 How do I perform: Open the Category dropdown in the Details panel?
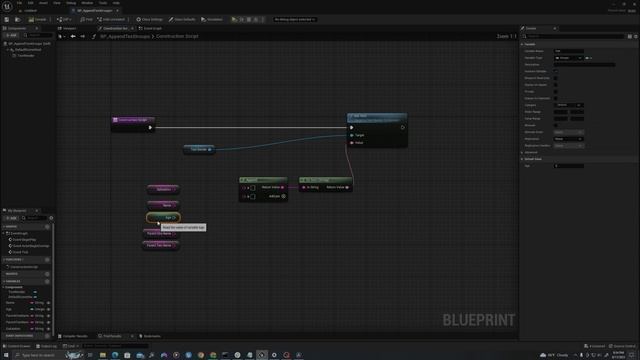(x=568, y=105)
